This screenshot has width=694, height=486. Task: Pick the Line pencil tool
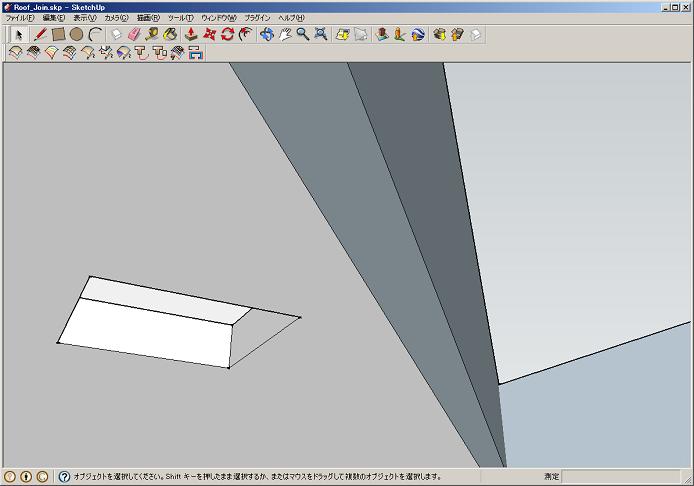(x=40, y=34)
